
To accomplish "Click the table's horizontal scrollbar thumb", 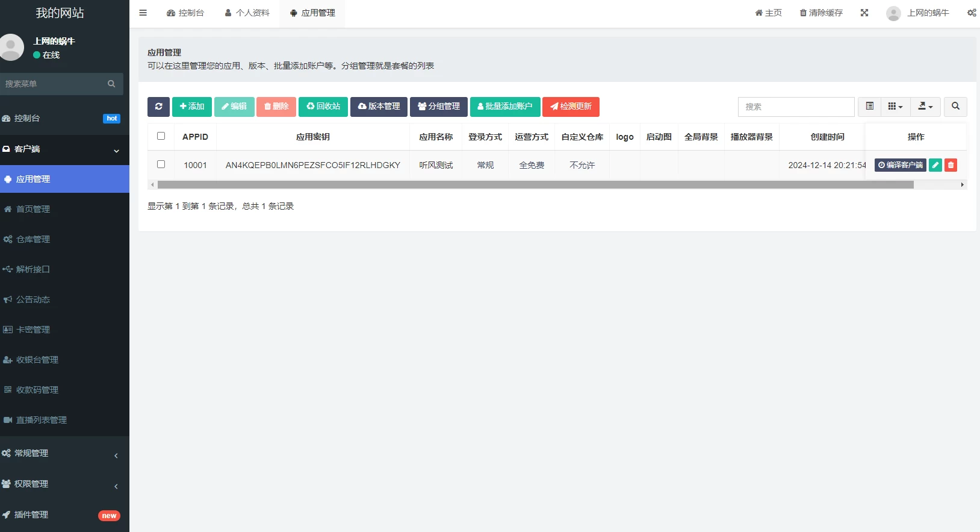I will 535,185.
